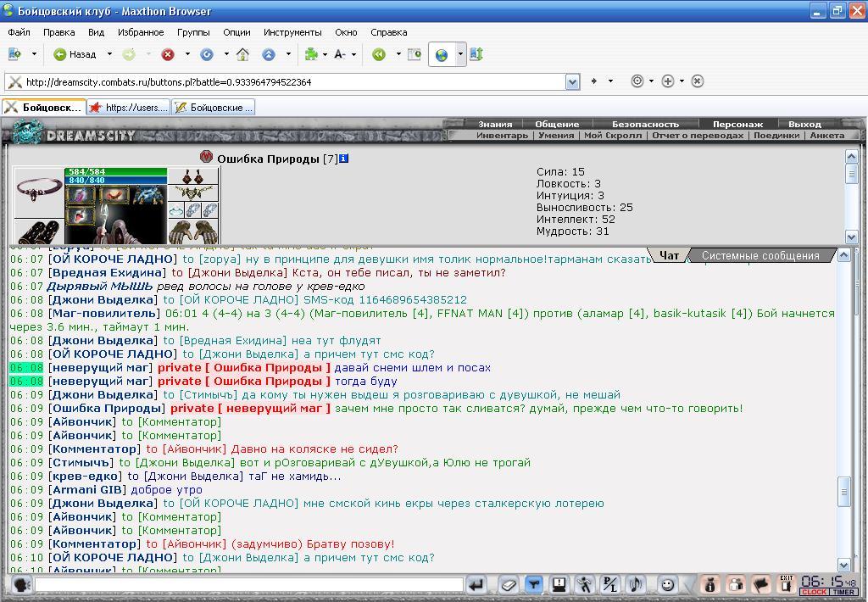Switch to Системные сообщения chat tab

pyautogui.click(x=760, y=256)
